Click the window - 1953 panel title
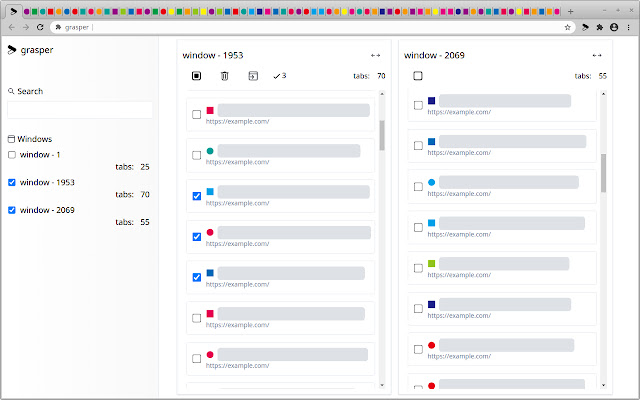This screenshot has height=400, width=640. pos(213,56)
